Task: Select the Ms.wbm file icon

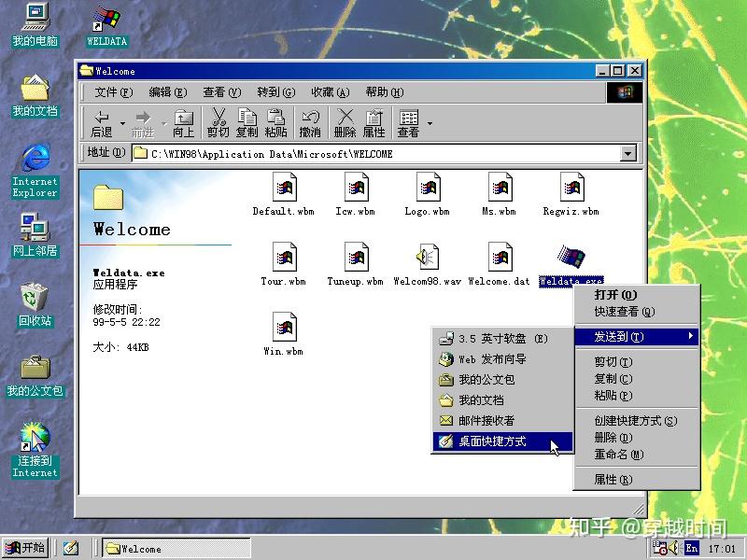Action: (x=500, y=188)
